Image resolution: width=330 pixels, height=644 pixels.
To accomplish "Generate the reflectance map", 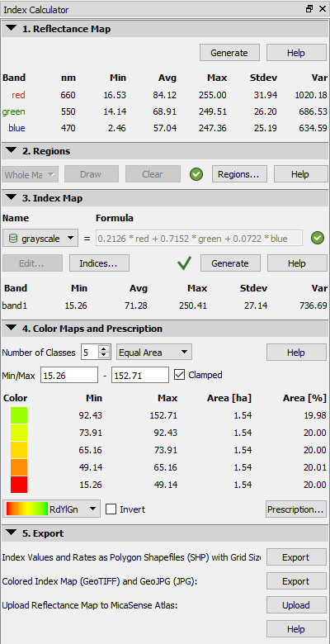I will point(229,53).
